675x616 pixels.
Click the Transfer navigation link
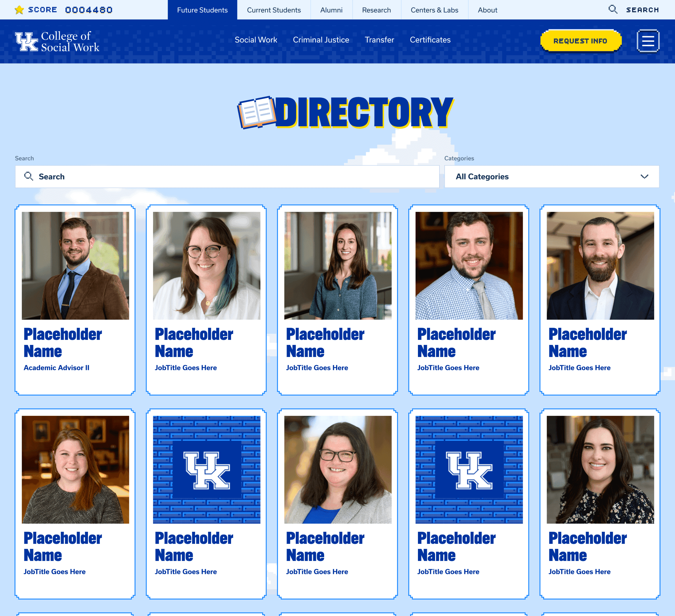point(379,40)
